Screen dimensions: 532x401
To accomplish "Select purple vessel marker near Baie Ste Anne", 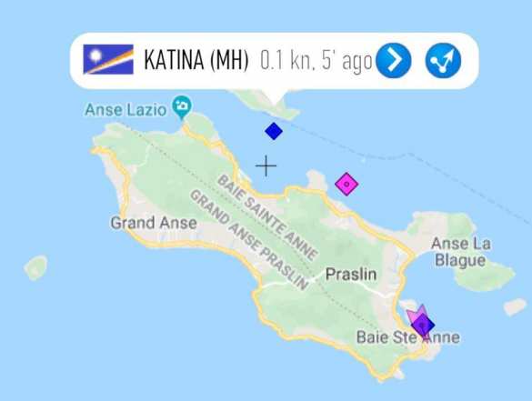I will tap(423, 326).
